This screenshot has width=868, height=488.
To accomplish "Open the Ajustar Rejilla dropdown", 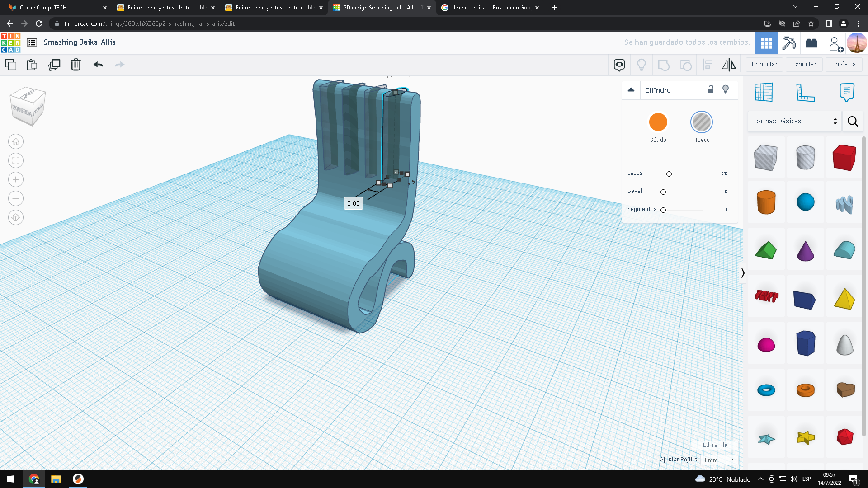I will 719,460.
